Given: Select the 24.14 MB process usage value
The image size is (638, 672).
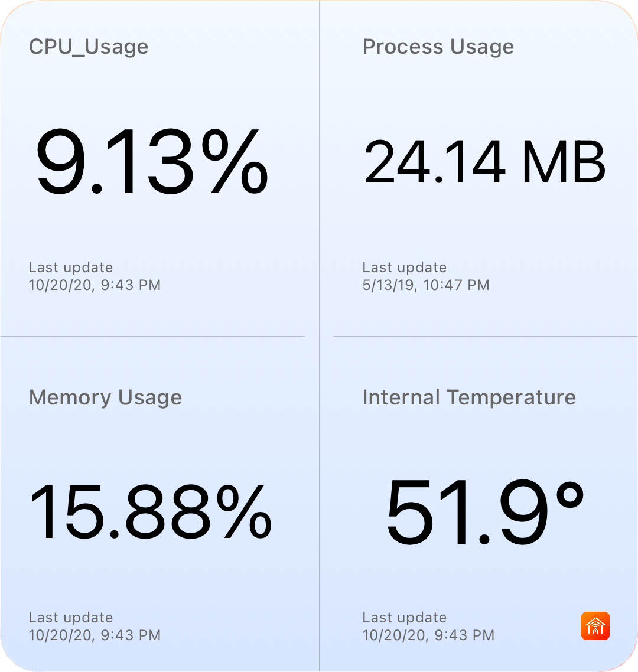Looking at the screenshot, I should pyautogui.click(x=484, y=162).
